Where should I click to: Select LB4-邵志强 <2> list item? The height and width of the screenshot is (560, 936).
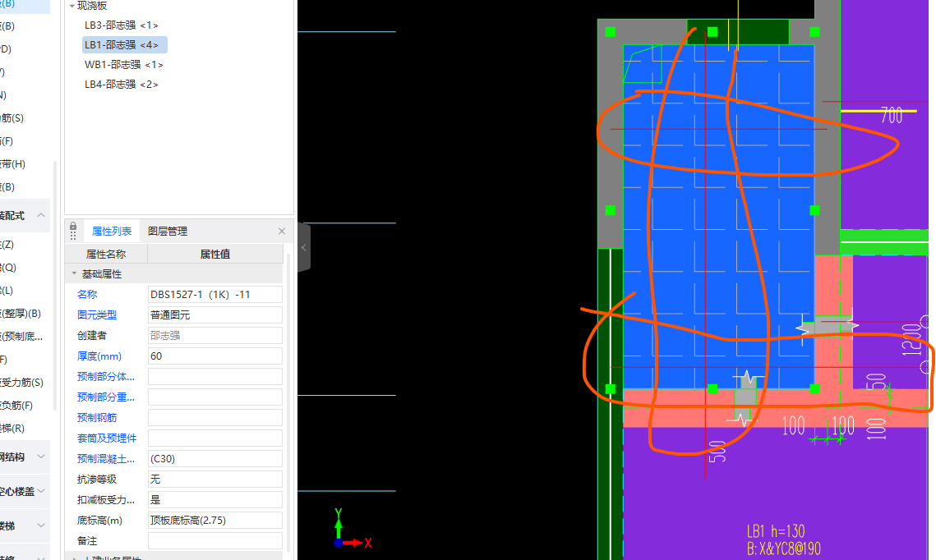121,84
